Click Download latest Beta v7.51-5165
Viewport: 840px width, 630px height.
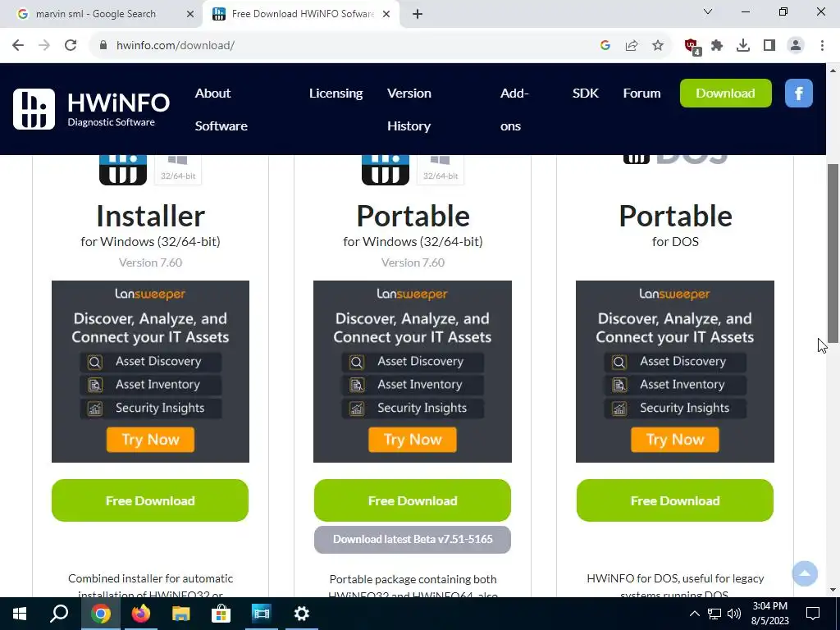point(413,539)
